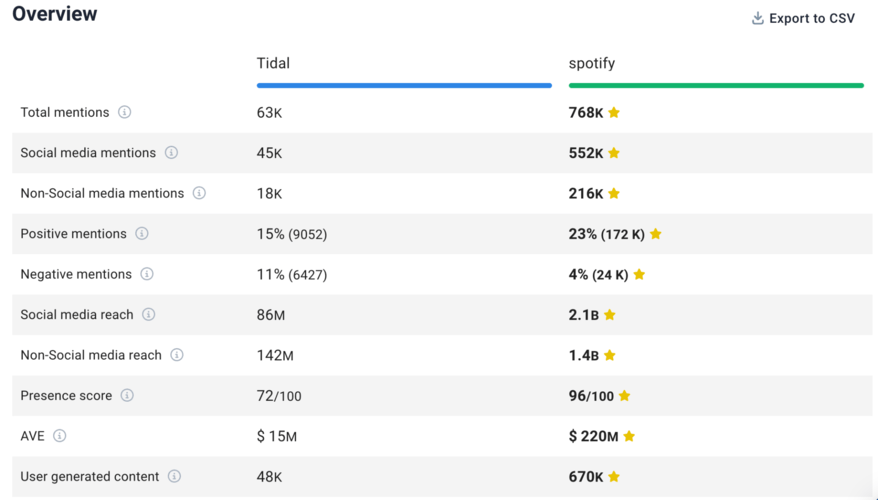This screenshot has height=500, width=878.
Task: Click the Negative mentions info icon
Action: coord(147,274)
